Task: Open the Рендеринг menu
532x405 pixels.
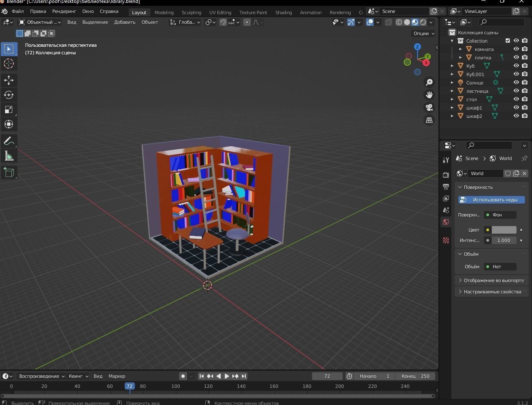Action: point(64,11)
